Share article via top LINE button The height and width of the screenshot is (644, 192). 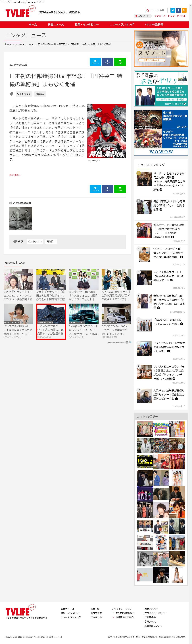click(x=120, y=62)
